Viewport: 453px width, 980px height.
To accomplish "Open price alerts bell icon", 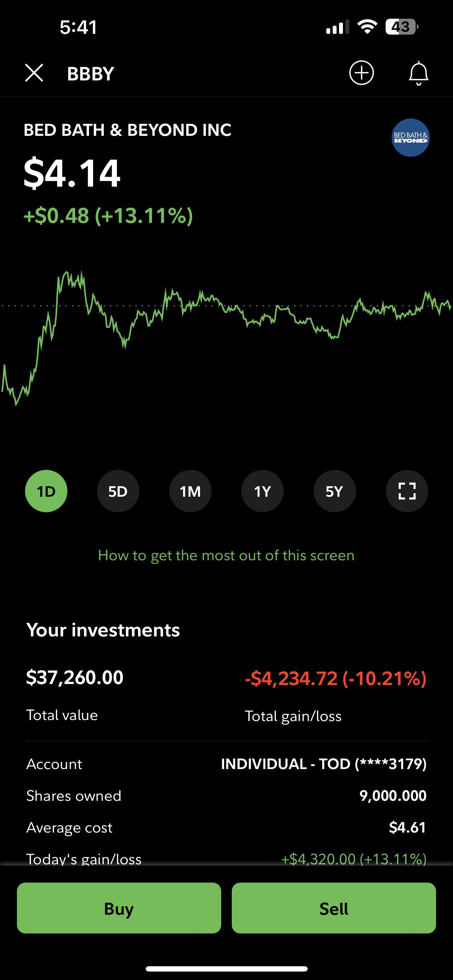I will (418, 73).
